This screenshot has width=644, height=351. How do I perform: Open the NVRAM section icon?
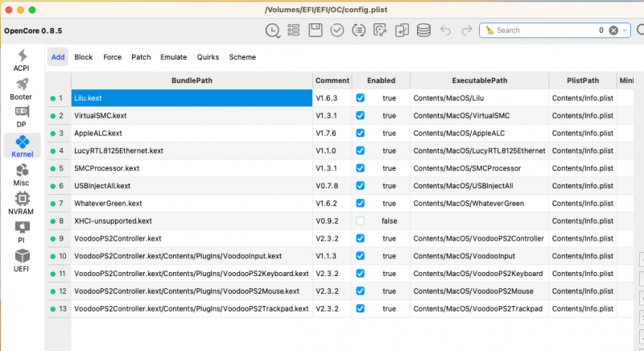coord(22,201)
